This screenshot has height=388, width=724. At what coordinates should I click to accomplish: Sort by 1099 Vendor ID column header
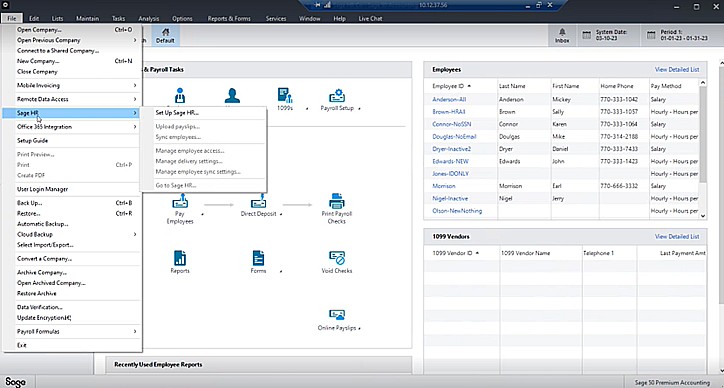452,253
